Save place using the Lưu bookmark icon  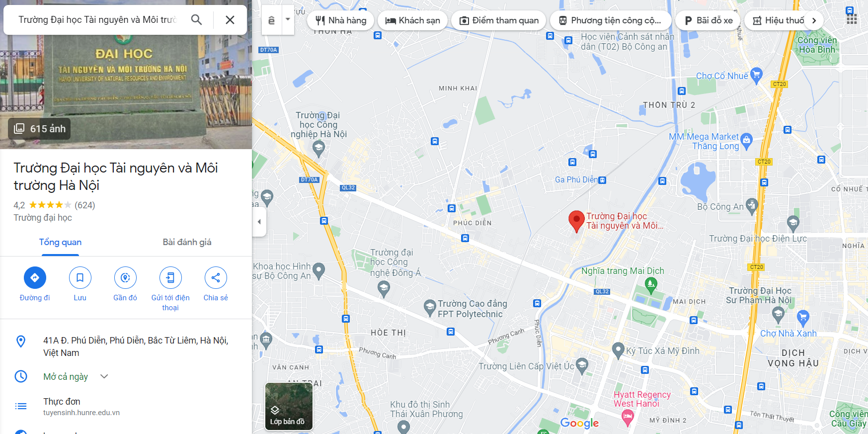pos(80,277)
